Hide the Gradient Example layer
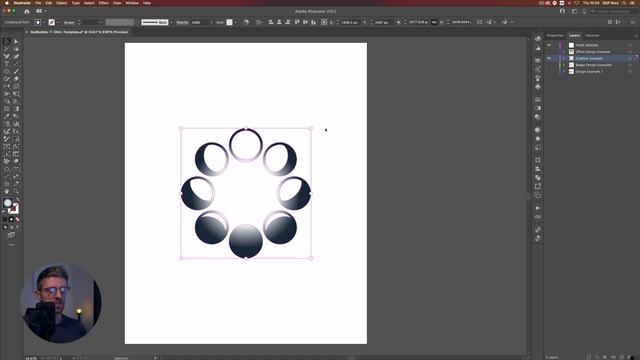The height and width of the screenshot is (360, 640). (x=549, y=58)
